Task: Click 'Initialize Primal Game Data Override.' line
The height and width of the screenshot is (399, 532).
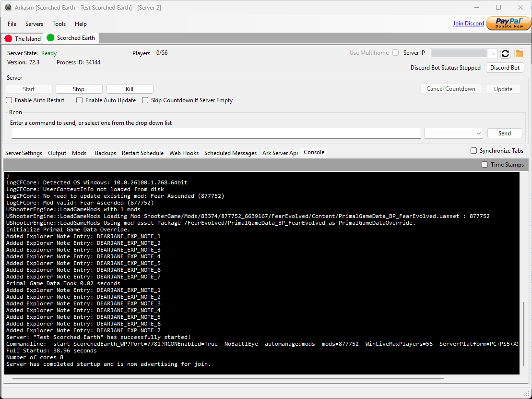Action: (68, 230)
